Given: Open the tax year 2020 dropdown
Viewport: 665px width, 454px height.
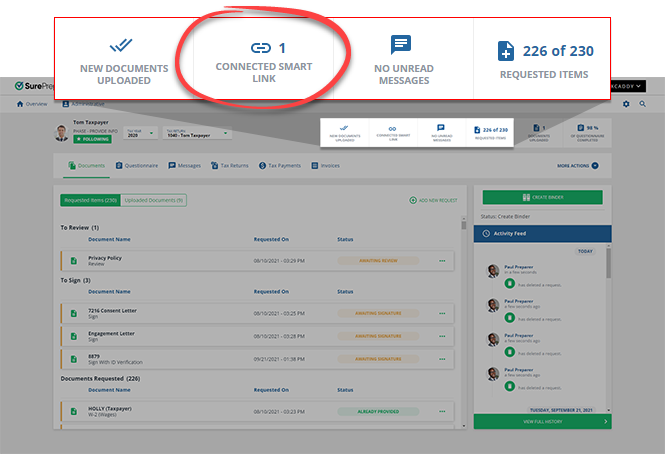Looking at the screenshot, I should pyautogui.click(x=137, y=132).
